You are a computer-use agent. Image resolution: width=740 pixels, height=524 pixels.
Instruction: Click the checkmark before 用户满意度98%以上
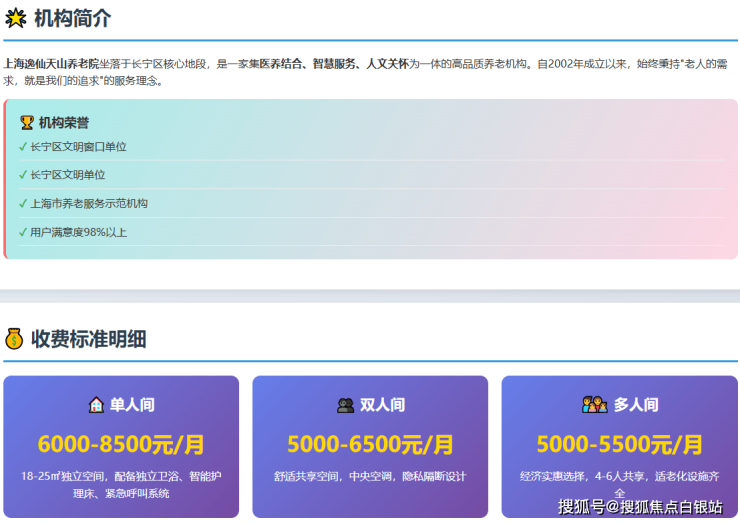pos(23,232)
